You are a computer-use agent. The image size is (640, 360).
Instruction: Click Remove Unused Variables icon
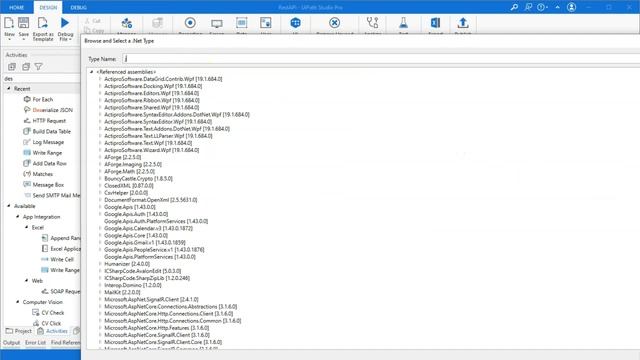[334, 23]
